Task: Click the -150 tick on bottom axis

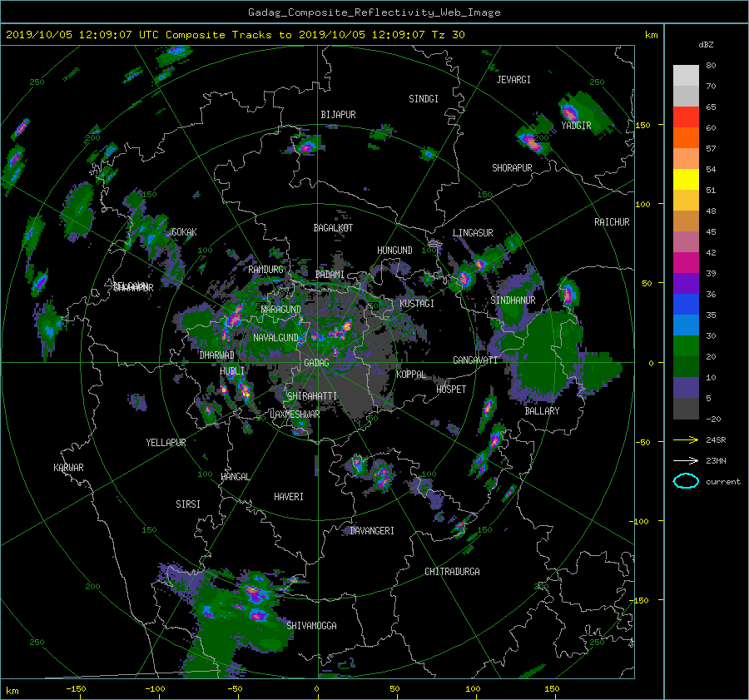Action: 76,689
